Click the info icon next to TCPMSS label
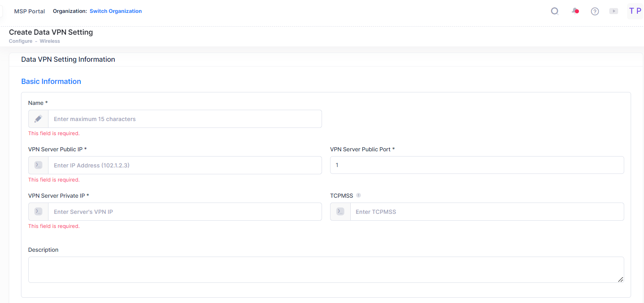 pos(358,196)
